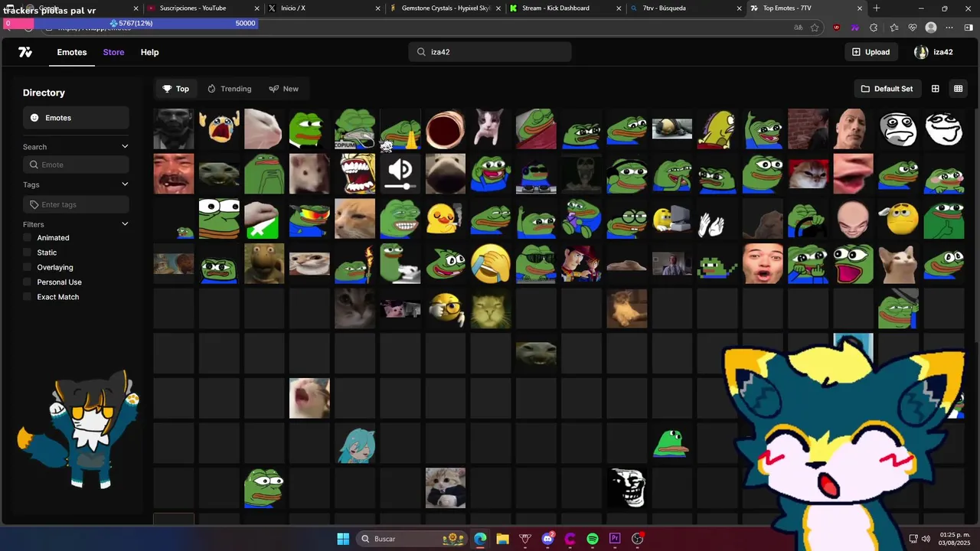Enable the Exact Match filter checkbox
Image resolution: width=980 pixels, height=551 pixels.
(x=28, y=297)
